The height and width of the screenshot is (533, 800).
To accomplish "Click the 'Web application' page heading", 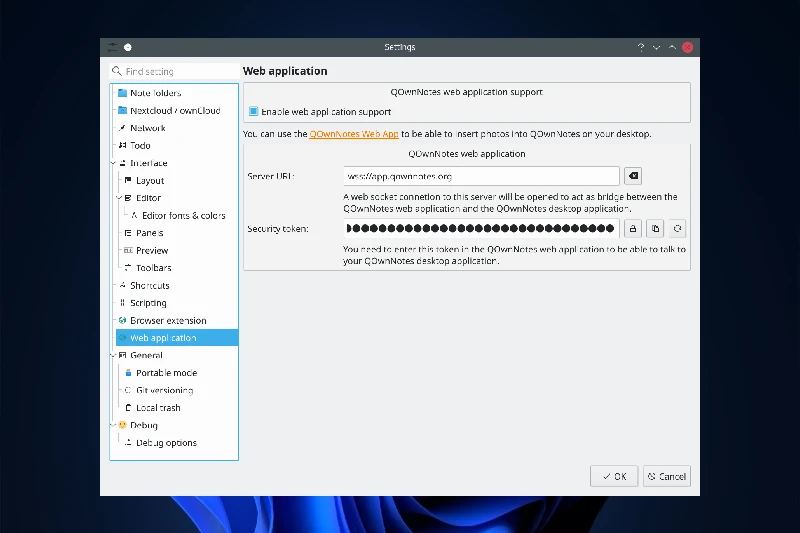I will click(285, 71).
